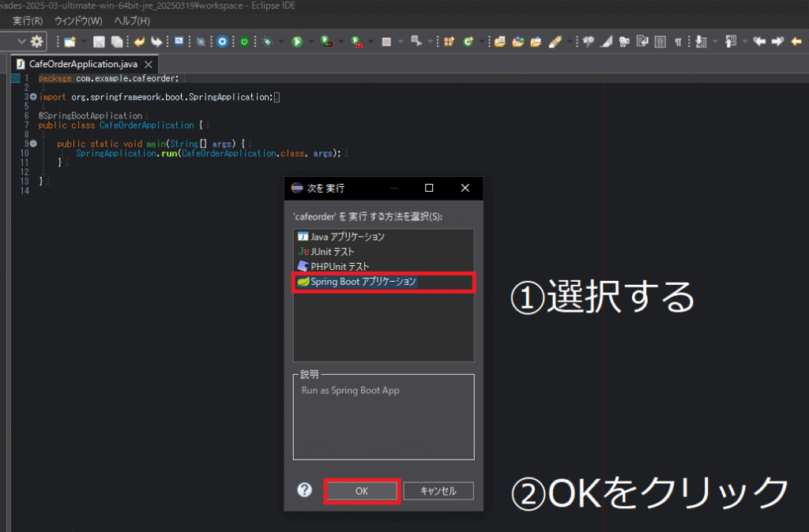Click the green power relaunch icon
The width and height of the screenshot is (809, 532).
245,42
